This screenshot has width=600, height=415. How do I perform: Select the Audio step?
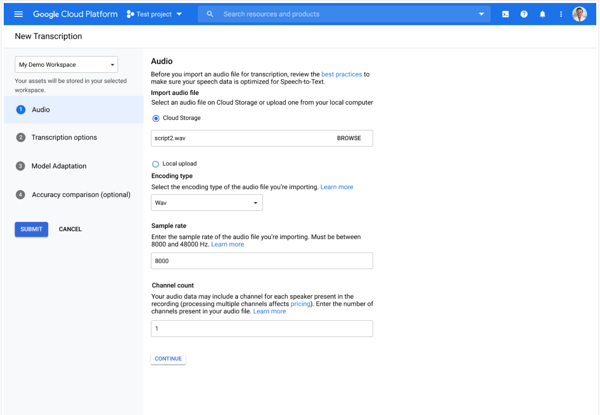coord(73,110)
